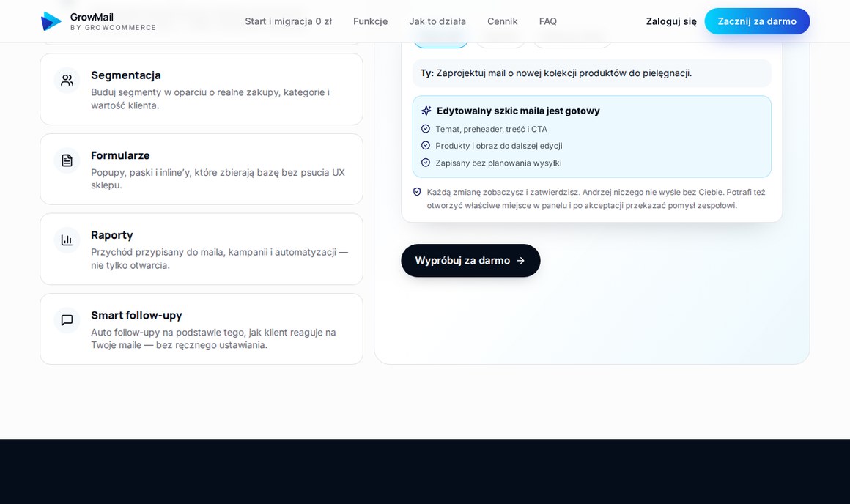Click the check icon next to Zapisany bez planowania
The height and width of the screenshot is (504, 850).
click(426, 163)
